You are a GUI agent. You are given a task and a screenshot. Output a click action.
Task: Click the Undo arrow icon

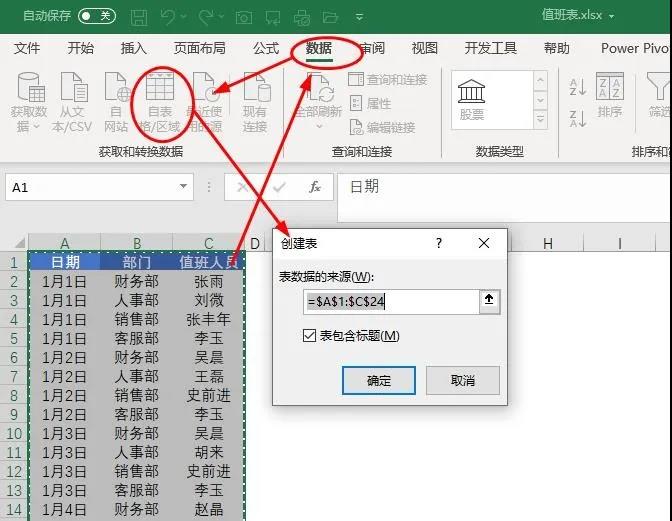pyautogui.click(x=167, y=17)
